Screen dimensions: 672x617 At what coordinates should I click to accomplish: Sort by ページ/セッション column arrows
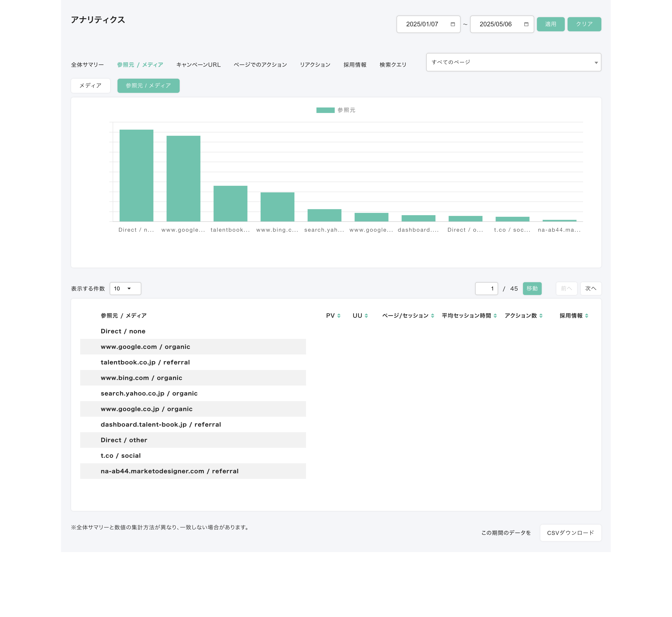[x=432, y=316]
